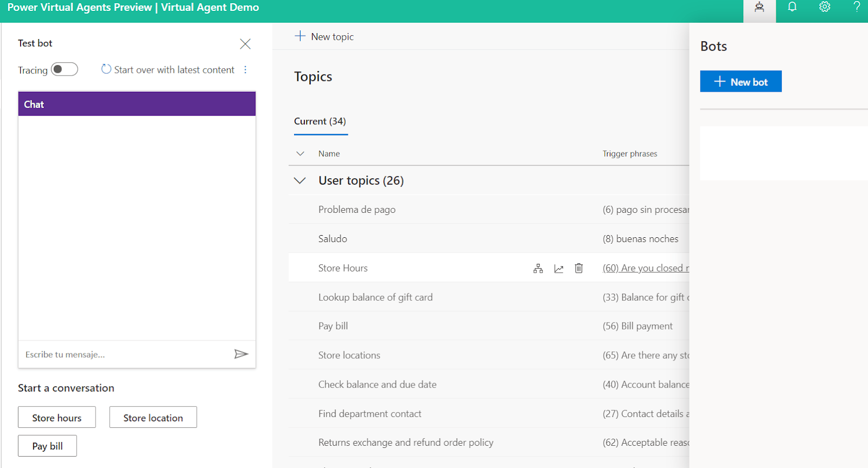Open the bots panel icon in header

759,8
